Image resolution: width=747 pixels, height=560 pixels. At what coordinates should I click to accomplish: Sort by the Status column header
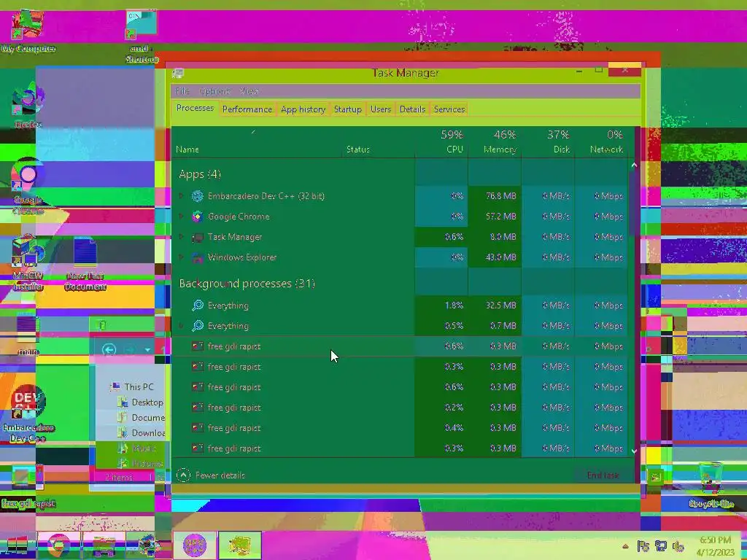(x=357, y=149)
